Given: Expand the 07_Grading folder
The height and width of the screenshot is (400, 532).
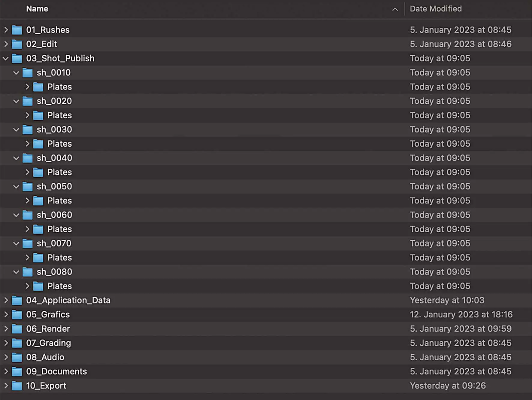Looking at the screenshot, I should 6,343.
